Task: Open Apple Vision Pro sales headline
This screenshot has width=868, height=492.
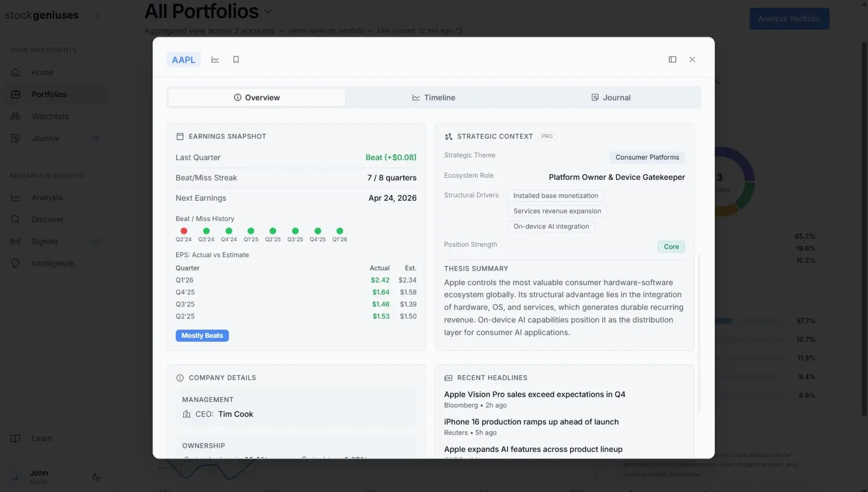Action: 534,394
